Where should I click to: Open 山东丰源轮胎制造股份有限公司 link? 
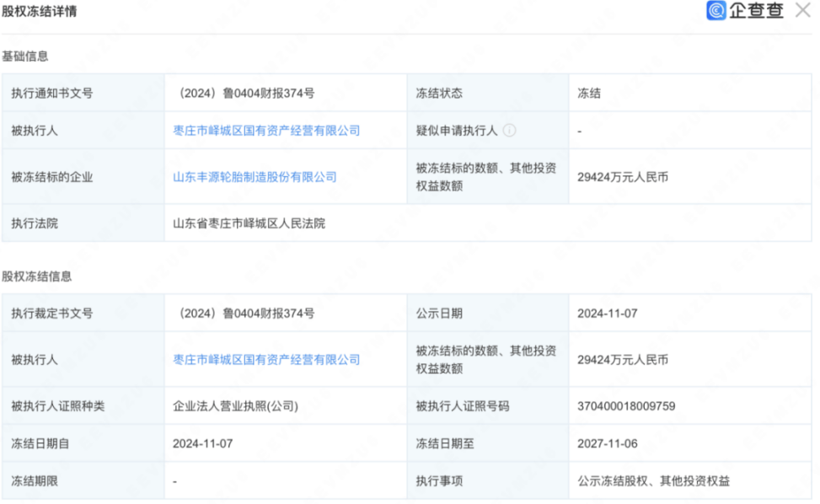[x=255, y=177]
